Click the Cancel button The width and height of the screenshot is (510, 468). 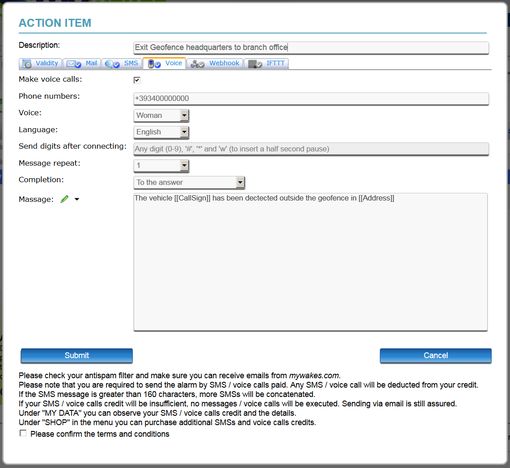coord(436,356)
